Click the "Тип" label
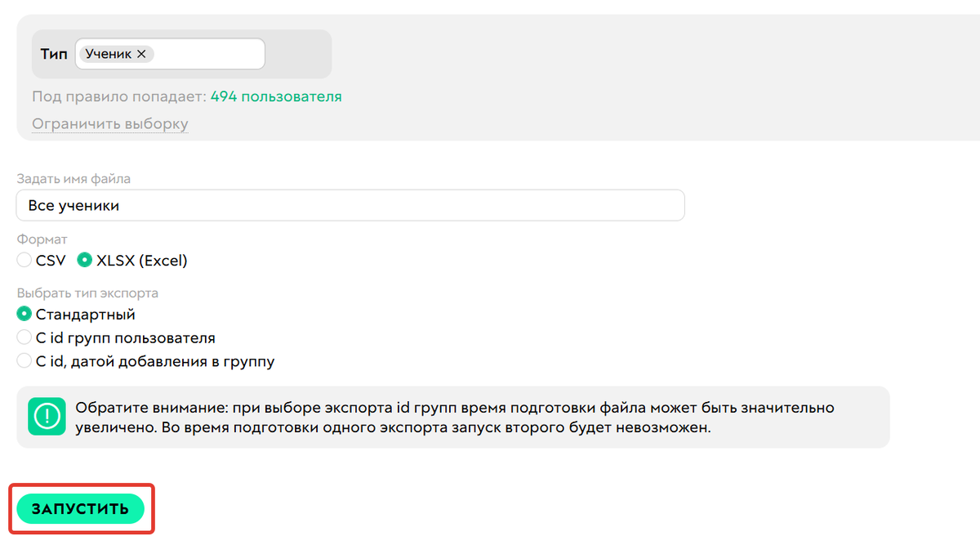Viewport: 980px width, 536px height. 53,53
